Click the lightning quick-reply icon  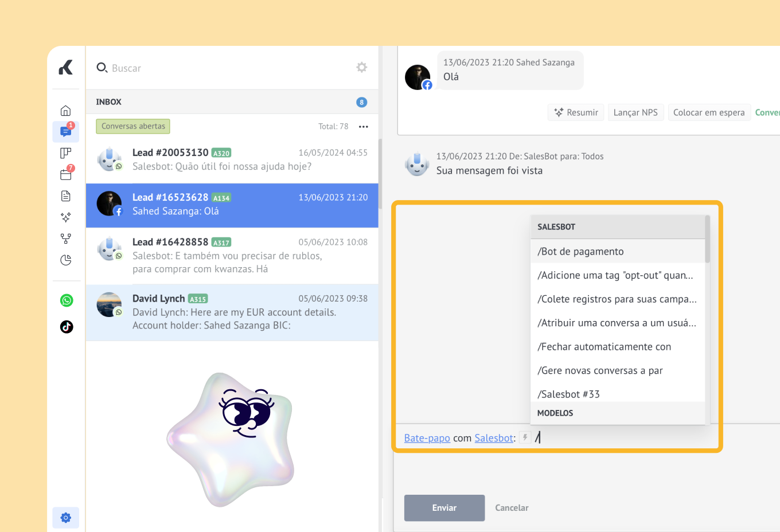point(525,437)
